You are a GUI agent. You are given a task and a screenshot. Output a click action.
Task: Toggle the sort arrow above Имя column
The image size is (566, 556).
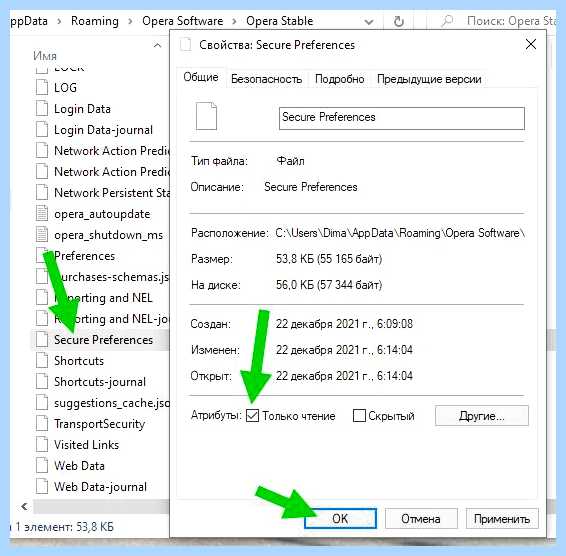[x=157, y=45]
